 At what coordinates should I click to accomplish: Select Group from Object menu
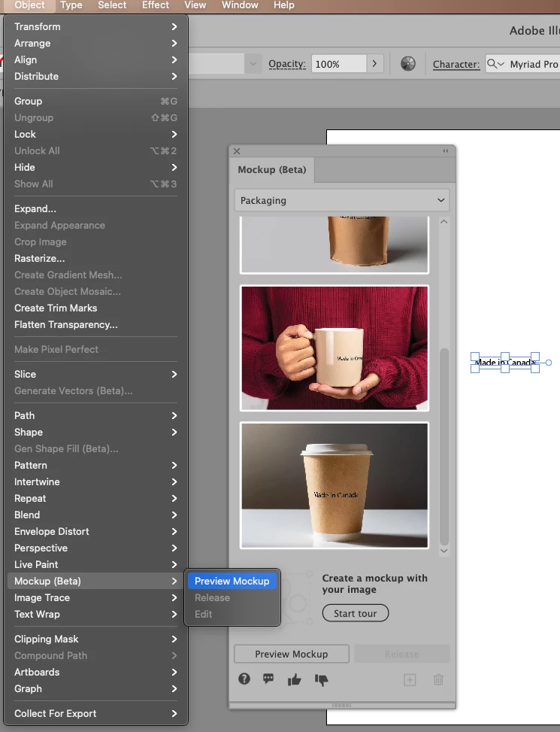95,102
